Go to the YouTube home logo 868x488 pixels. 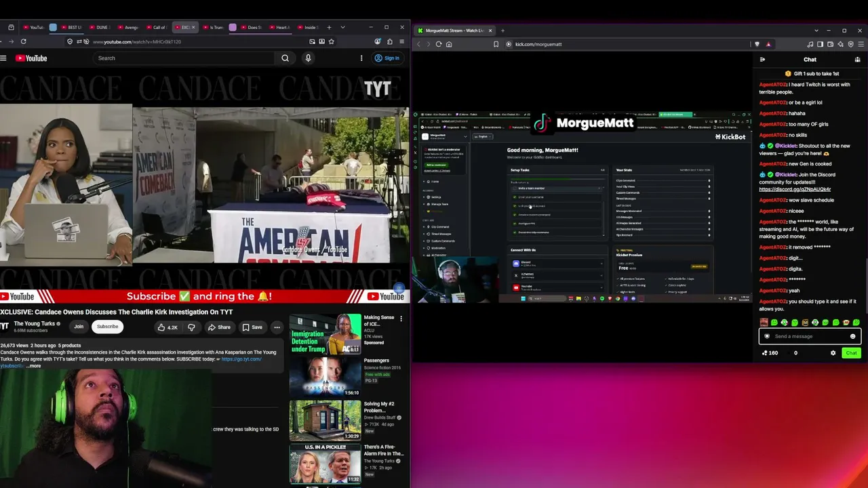pyautogui.click(x=31, y=58)
